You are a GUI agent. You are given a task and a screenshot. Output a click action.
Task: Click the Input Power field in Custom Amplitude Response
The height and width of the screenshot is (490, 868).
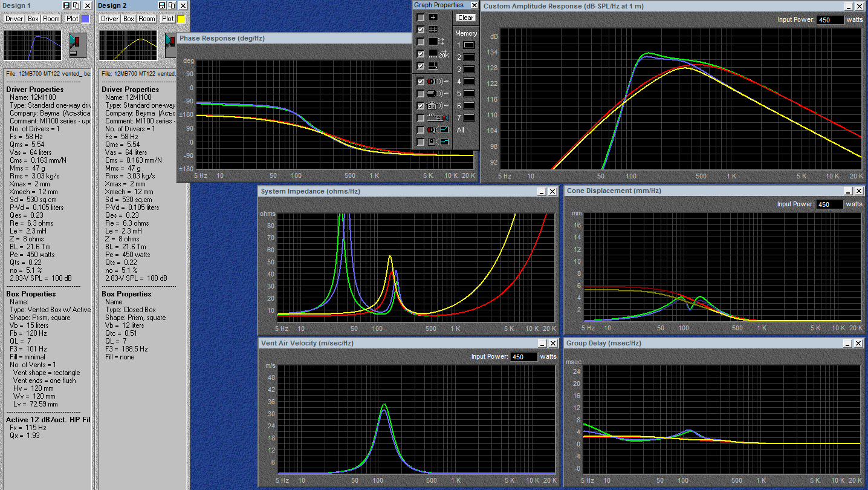829,20
